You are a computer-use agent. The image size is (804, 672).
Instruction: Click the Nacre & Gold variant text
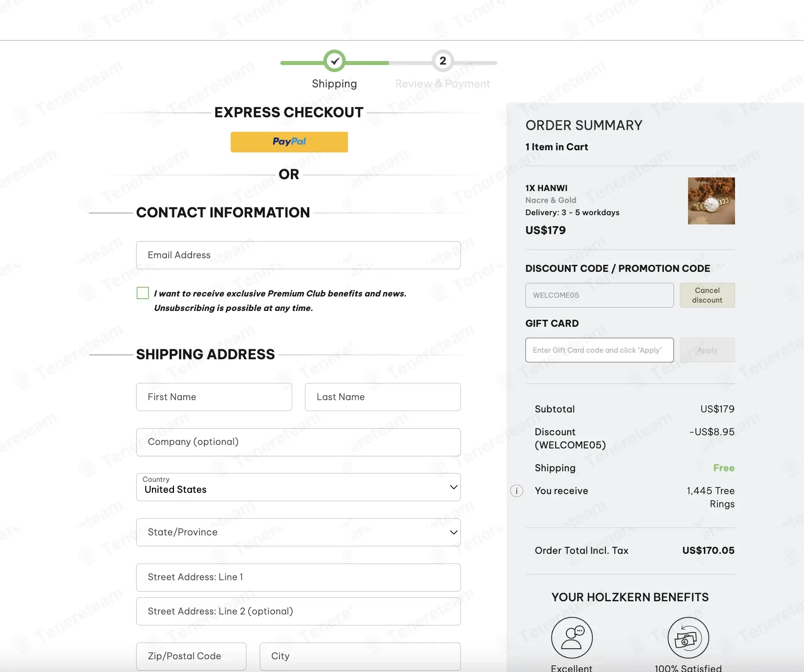click(x=550, y=200)
